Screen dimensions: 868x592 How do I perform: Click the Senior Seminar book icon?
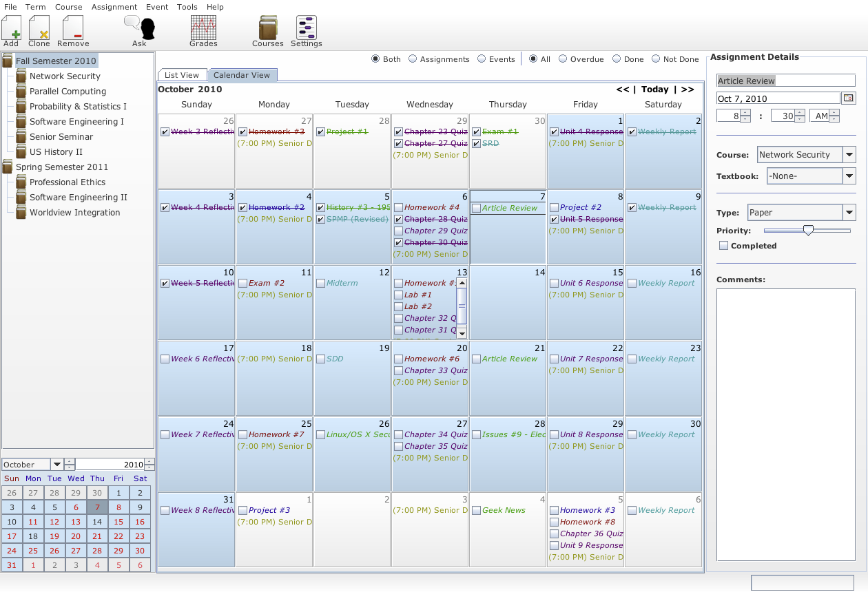coord(21,136)
